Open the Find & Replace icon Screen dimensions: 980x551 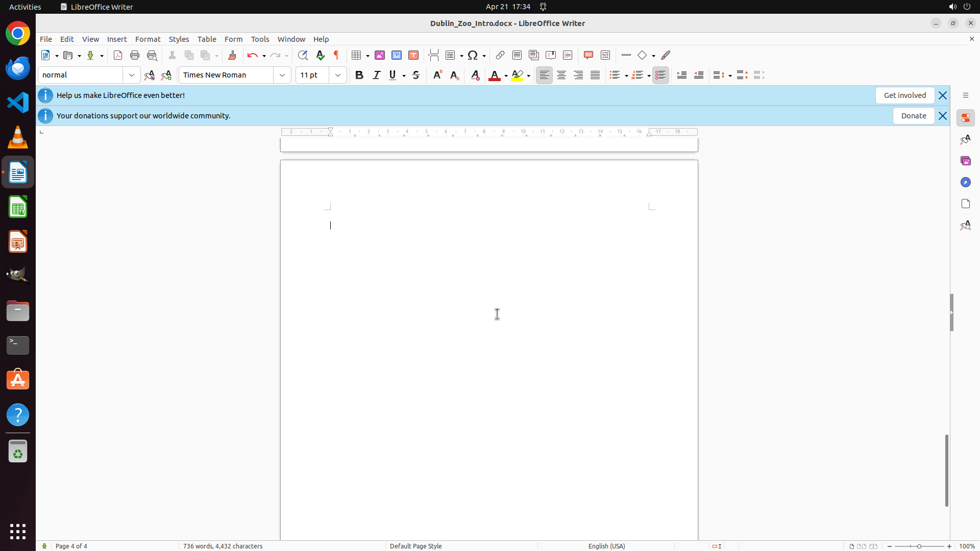[303, 55]
